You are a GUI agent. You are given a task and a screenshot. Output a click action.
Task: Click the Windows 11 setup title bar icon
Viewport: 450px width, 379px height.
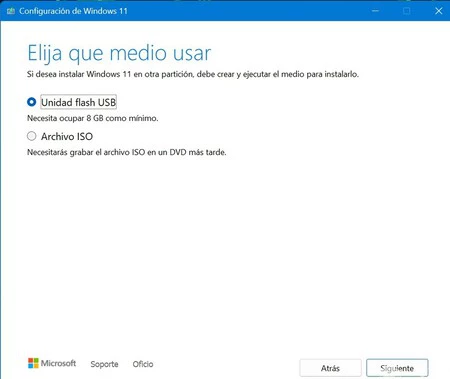pos(11,11)
